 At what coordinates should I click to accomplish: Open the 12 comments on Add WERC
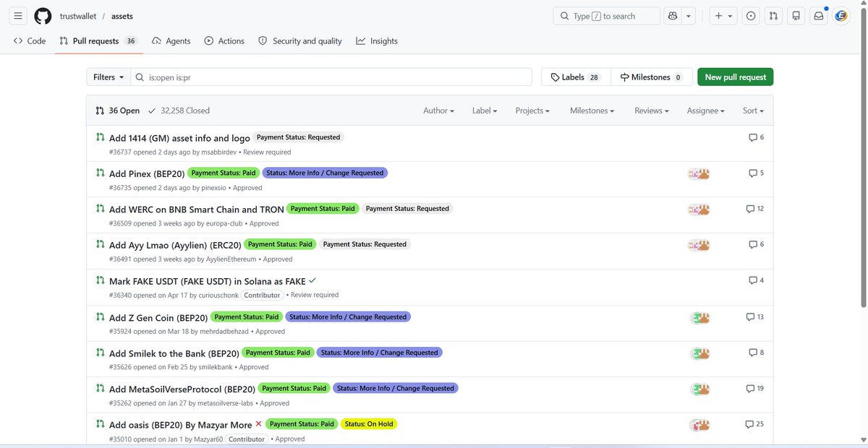click(755, 209)
